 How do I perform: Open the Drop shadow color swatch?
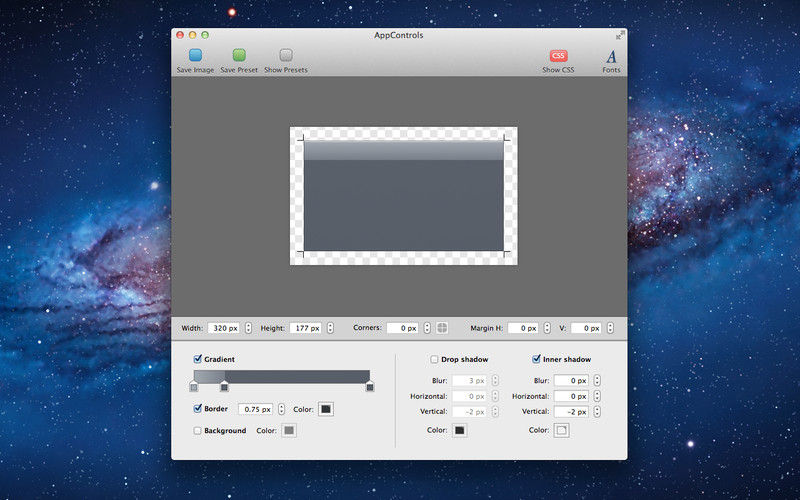[x=460, y=431]
